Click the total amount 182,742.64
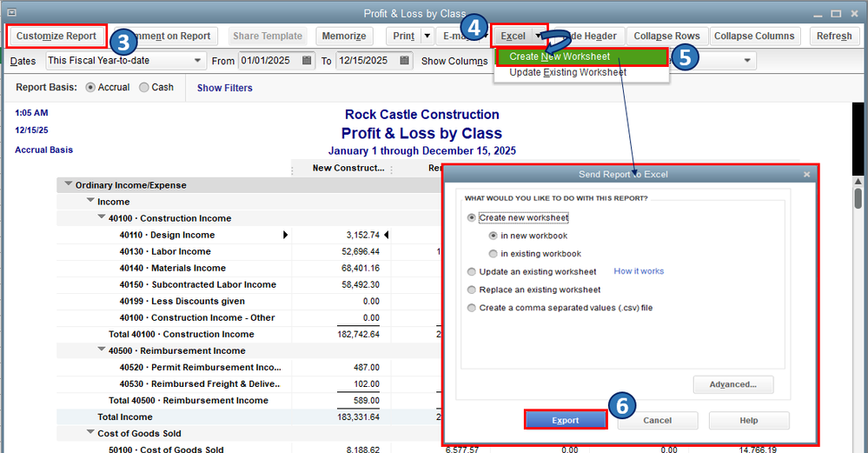Image resolution: width=868 pixels, height=453 pixels. point(359,335)
